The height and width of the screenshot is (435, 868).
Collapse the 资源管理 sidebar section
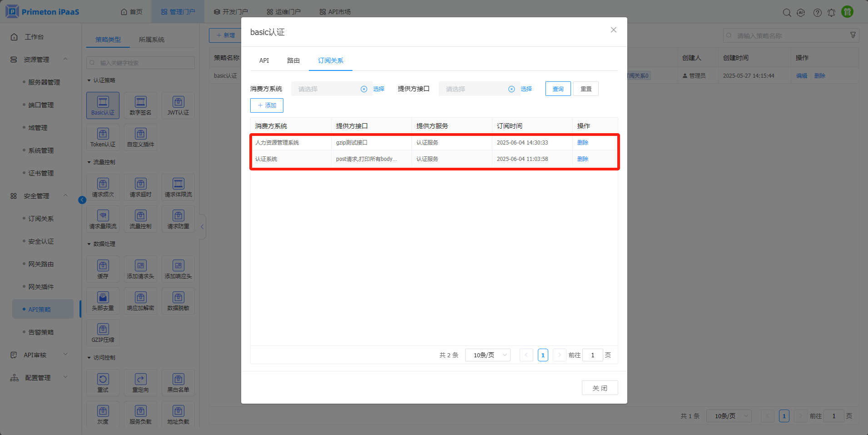pyautogui.click(x=65, y=60)
